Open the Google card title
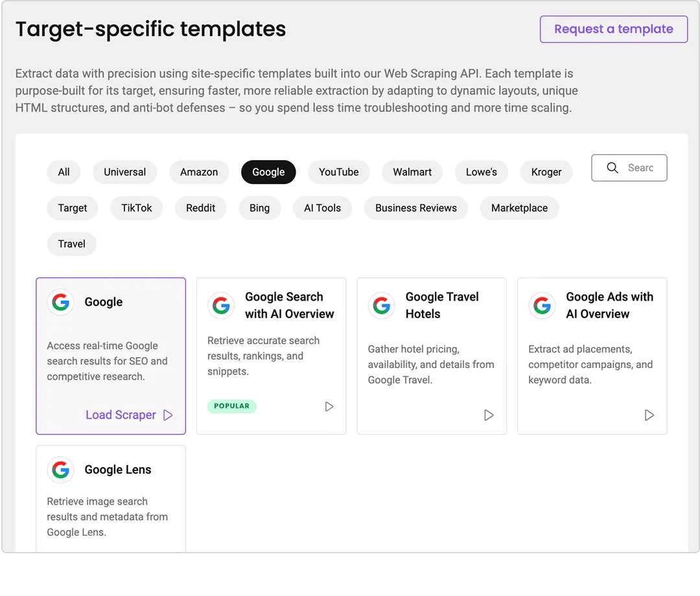 point(104,302)
